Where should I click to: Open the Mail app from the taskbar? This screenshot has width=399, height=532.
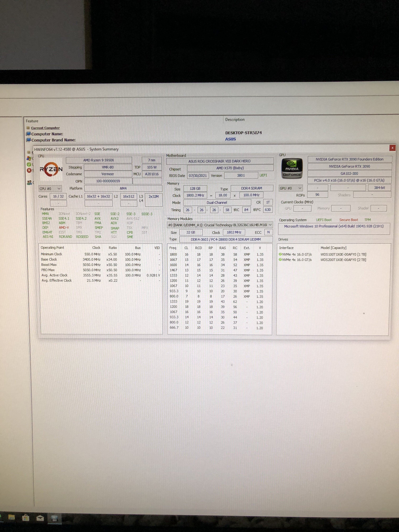pyautogui.click(x=40, y=518)
